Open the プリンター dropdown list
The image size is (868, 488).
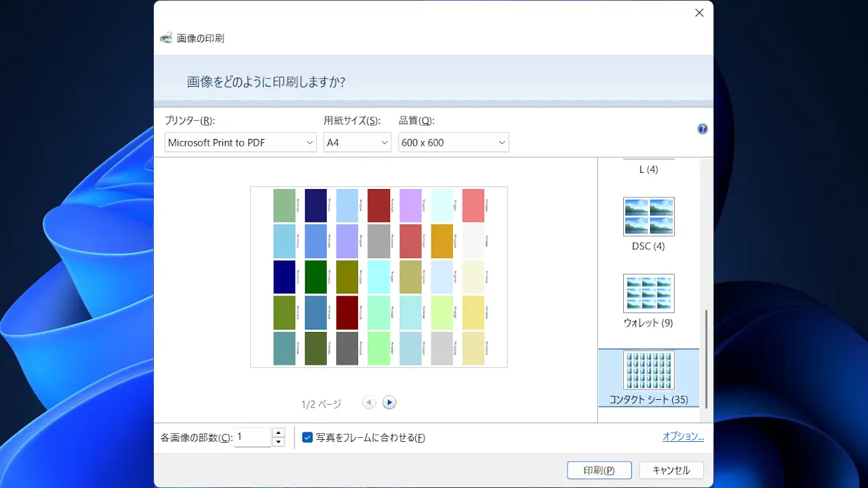[x=241, y=142]
